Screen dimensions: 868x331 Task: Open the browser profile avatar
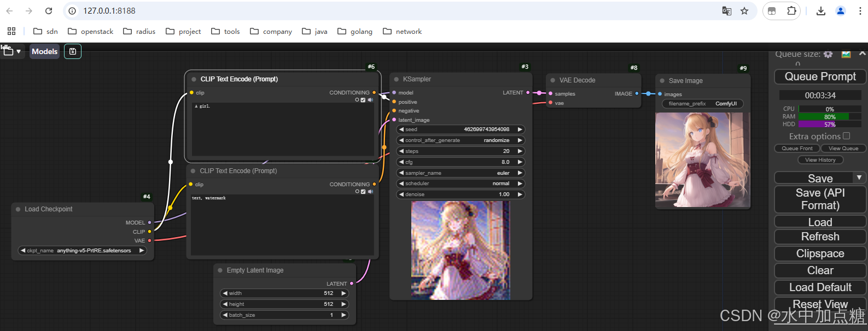point(841,11)
